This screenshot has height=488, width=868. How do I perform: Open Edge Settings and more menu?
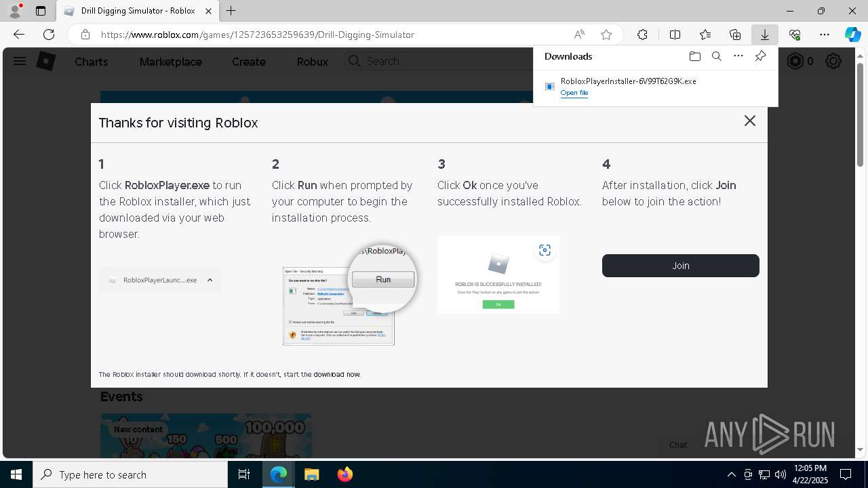point(825,35)
